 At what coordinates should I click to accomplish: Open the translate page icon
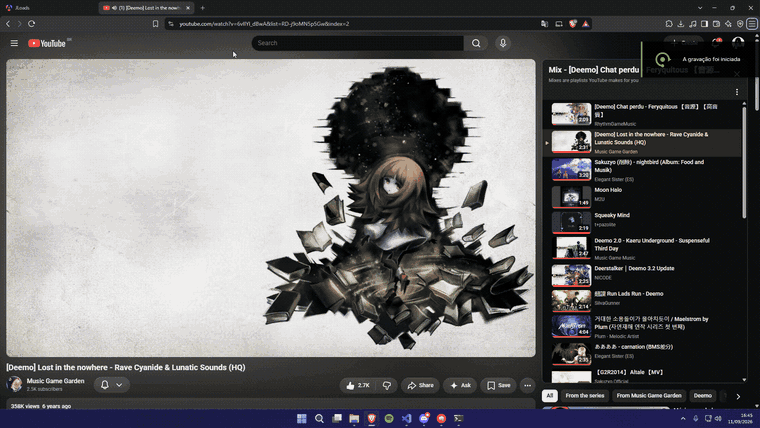coord(544,23)
